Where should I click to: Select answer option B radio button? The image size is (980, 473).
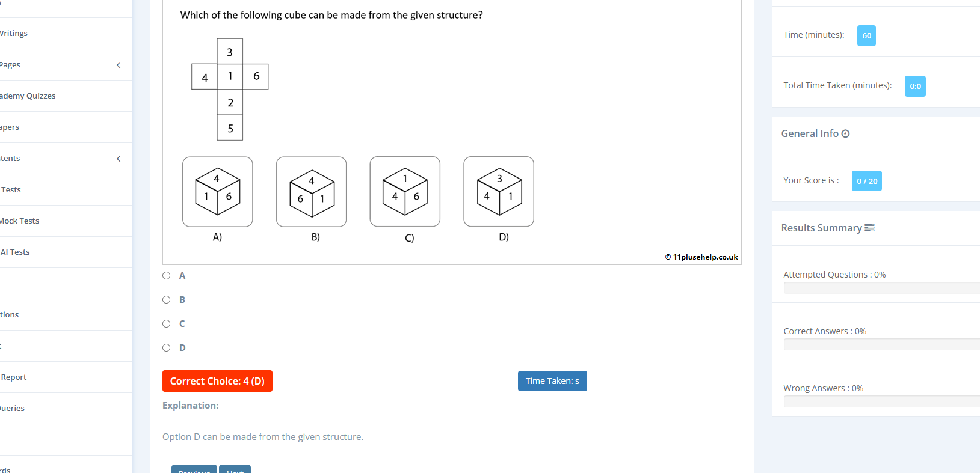click(166, 299)
